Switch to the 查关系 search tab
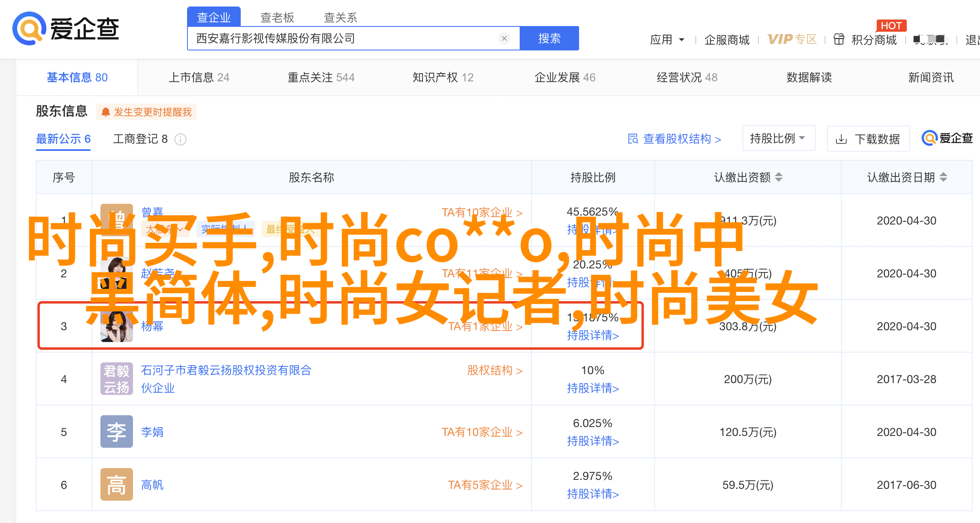The width and height of the screenshot is (980, 523). (341, 17)
